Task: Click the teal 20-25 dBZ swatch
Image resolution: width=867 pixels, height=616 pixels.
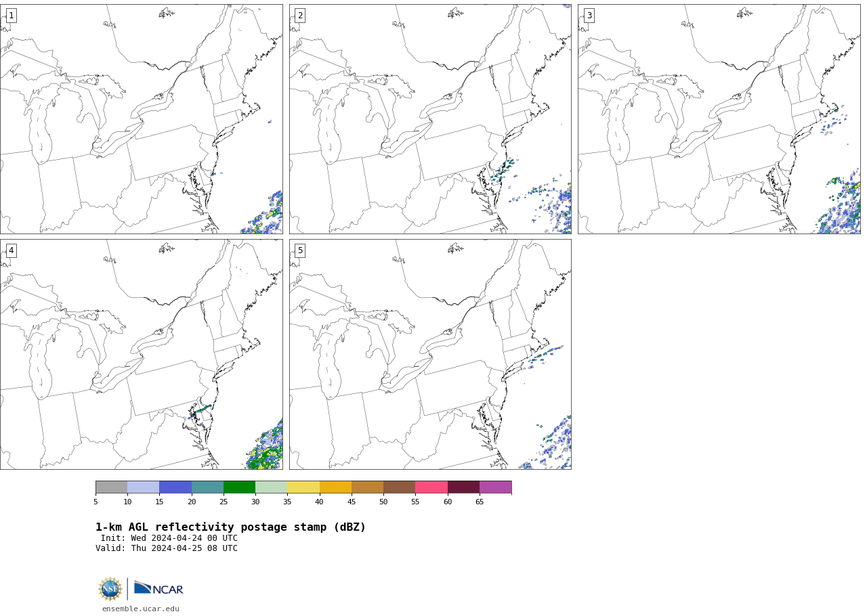Action: [207, 487]
